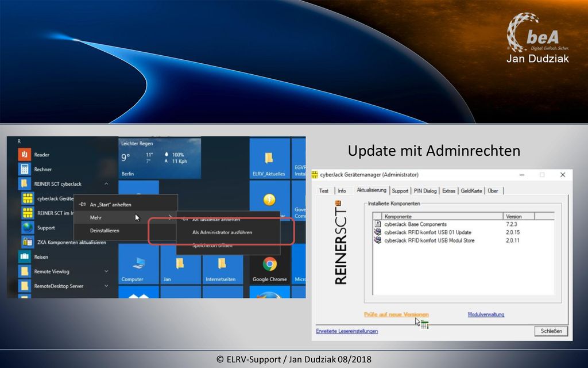
Task: Click the pin icon beside An Start anheften
Action: [83, 205]
